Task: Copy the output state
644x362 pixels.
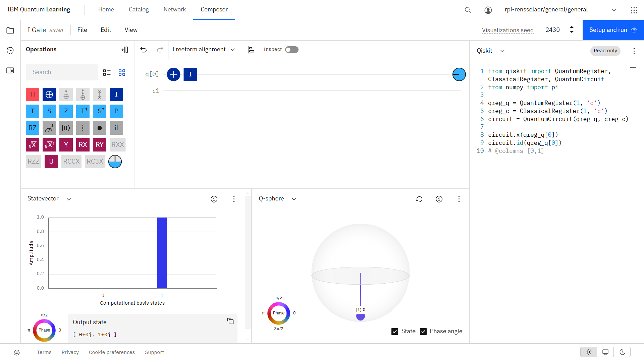Action: (230, 321)
